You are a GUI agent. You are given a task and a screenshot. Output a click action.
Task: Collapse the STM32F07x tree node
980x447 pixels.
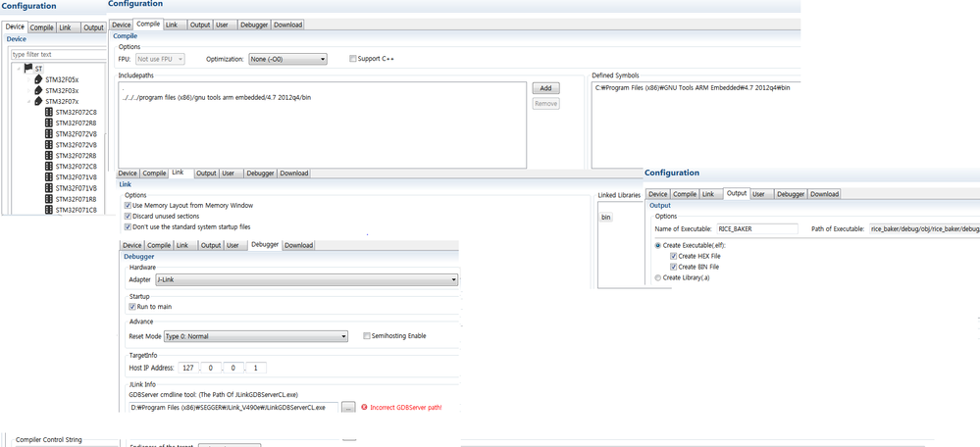(28, 101)
